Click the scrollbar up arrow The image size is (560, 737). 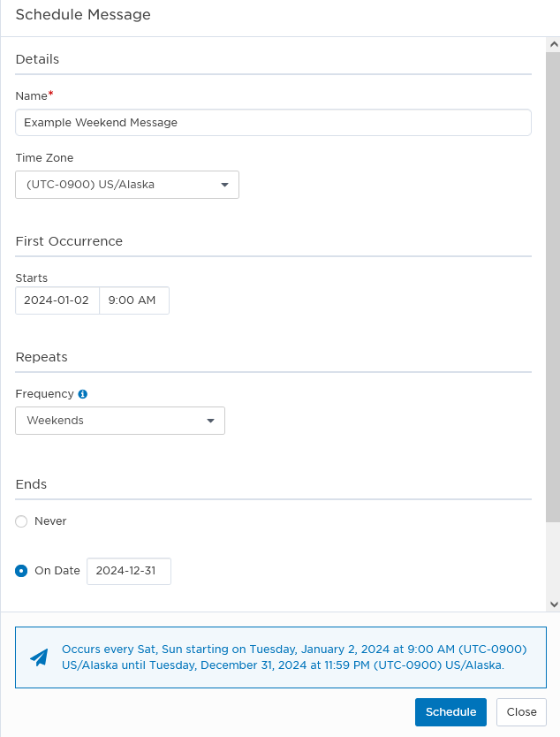click(x=553, y=44)
